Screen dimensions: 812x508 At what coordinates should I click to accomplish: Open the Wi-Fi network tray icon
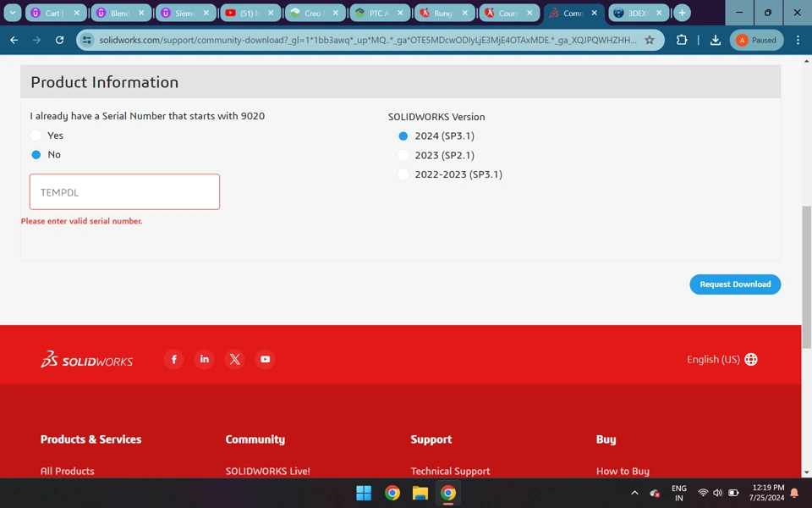pos(703,493)
